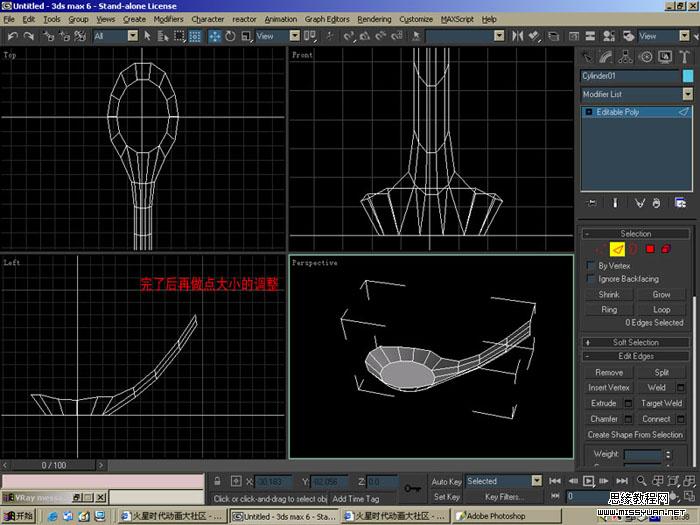700x525 pixels.
Task: Click the Quick Render teapot icon
Action: pos(628,36)
